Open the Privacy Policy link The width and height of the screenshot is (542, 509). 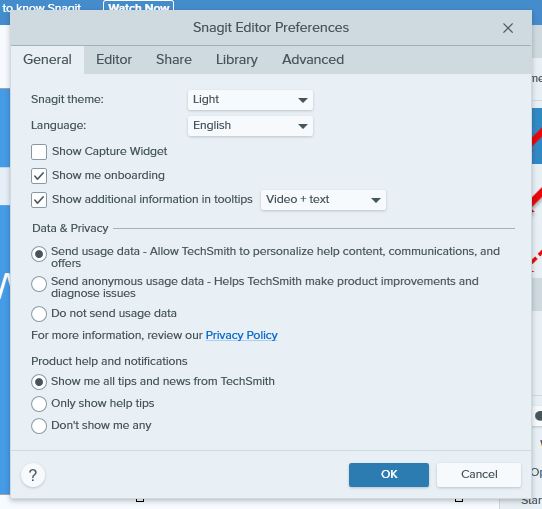[x=242, y=335]
